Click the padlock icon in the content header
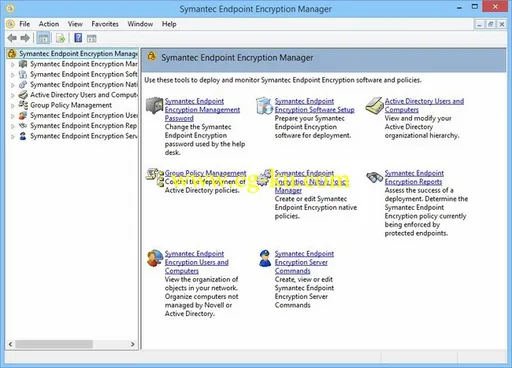The height and width of the screenshot is (368, 512). point(152,57)
